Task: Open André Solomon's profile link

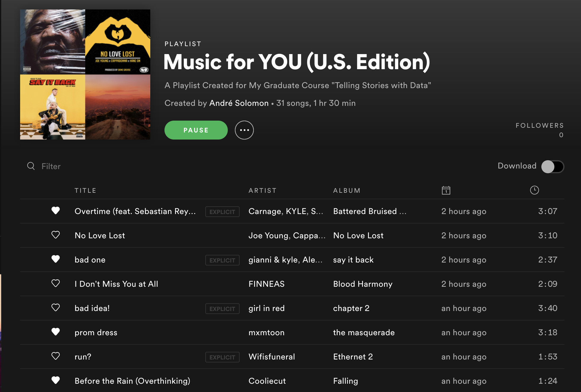Action: pos(239,103)
